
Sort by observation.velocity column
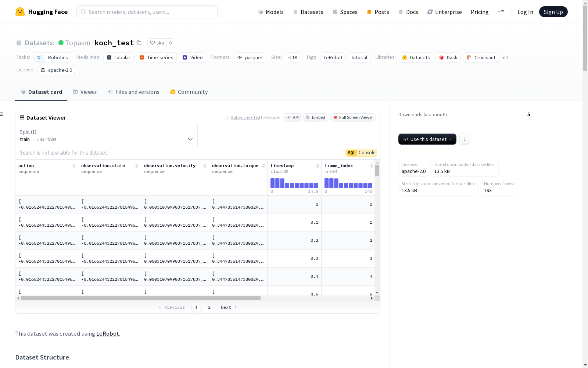click(x=205, y=166)
